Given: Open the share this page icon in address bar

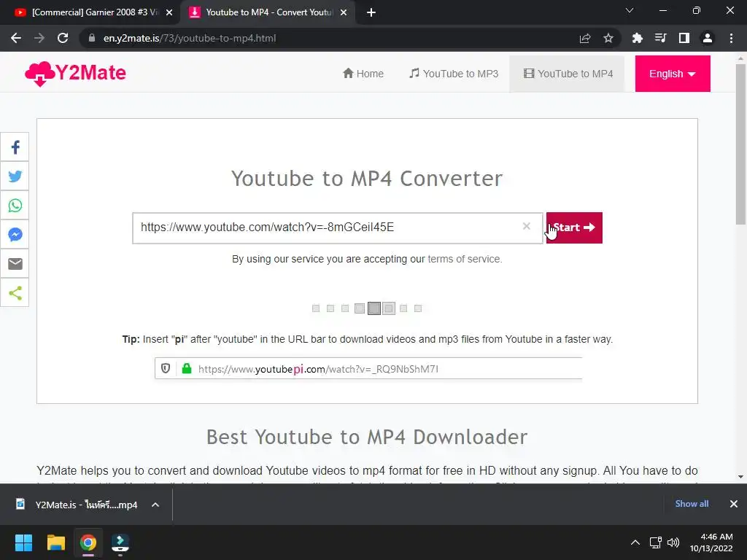Looking at the screenshot, I should click(x=585, y=38).
